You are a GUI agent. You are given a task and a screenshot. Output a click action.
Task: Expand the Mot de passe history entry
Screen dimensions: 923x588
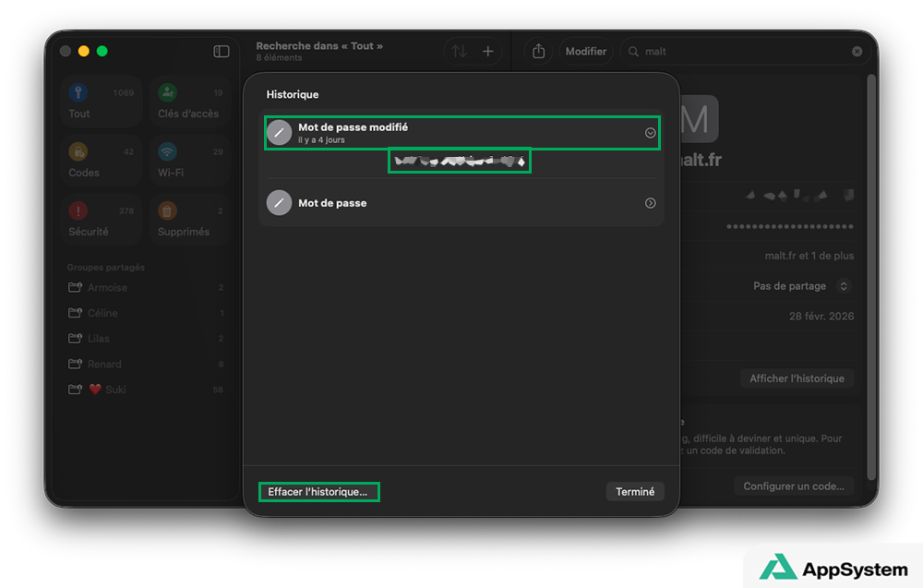[x=650, y=203]
